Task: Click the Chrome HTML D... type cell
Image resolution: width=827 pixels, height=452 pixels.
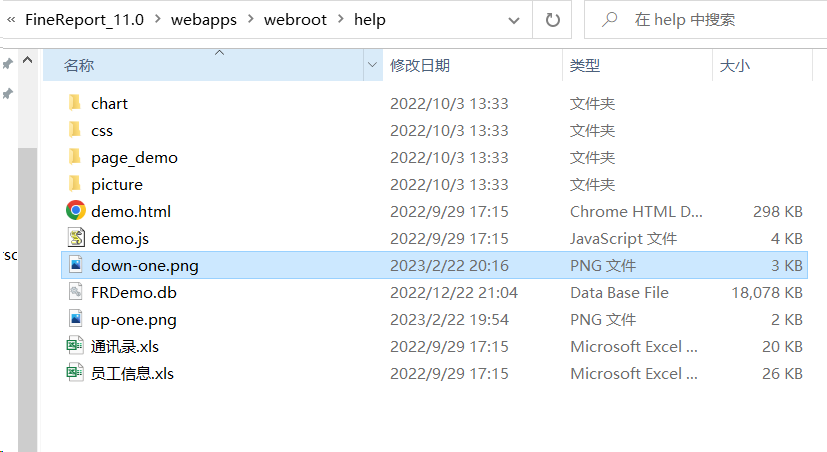Action: pyautogui.click(x=636, y=211)
